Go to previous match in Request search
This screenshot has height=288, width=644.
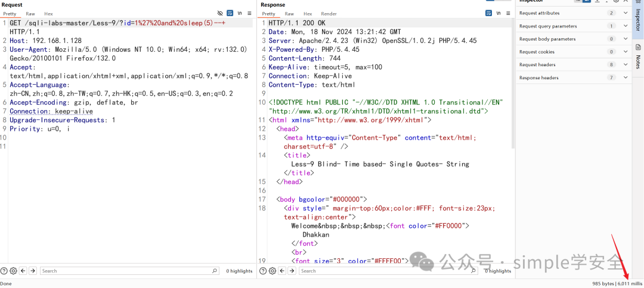coord(23,271)
